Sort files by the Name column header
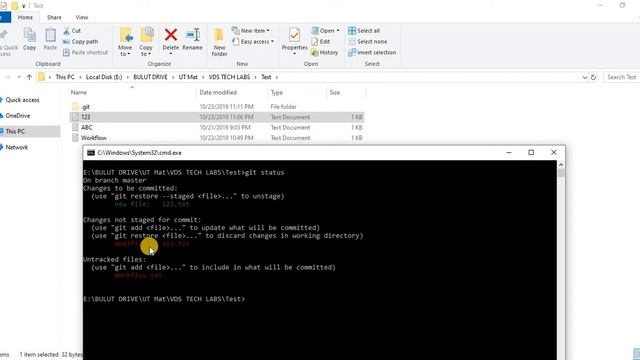Image resolution: width=640 pixels, height=360 pixels. coord(79,93)
